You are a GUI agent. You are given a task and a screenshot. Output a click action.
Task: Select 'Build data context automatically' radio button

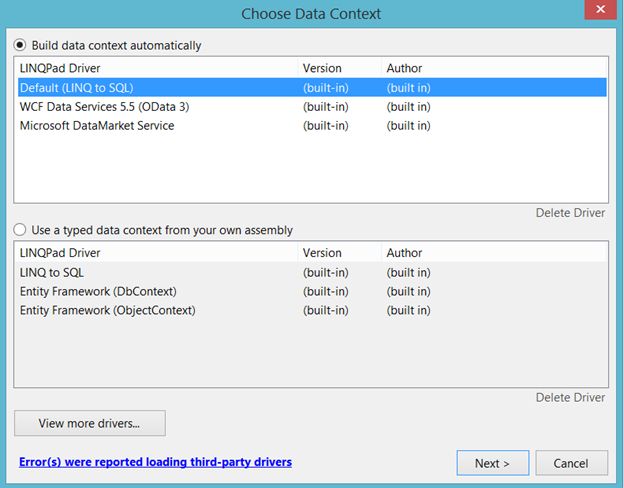[20, 45]
